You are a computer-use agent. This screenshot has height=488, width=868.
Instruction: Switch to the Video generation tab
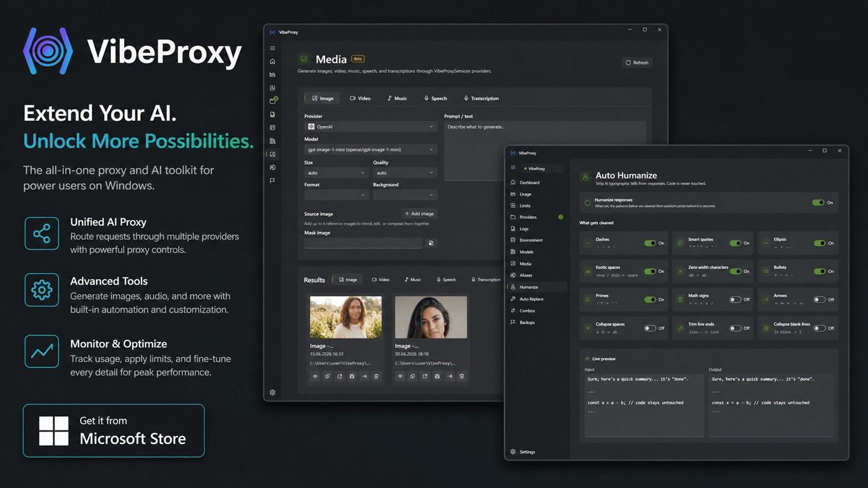pyautogui.click(x=360, y=99)
